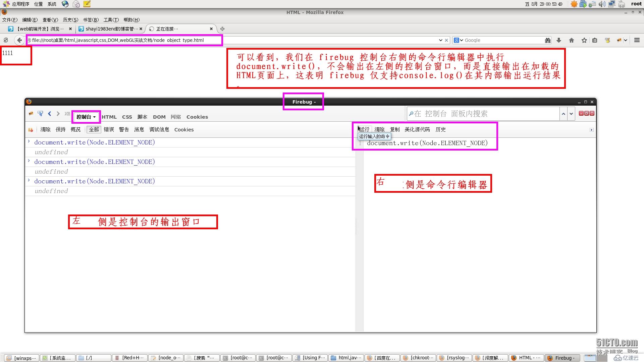644x362 pixels.
Task: Go to Firefox home page icon
Action: pos(572,40)
